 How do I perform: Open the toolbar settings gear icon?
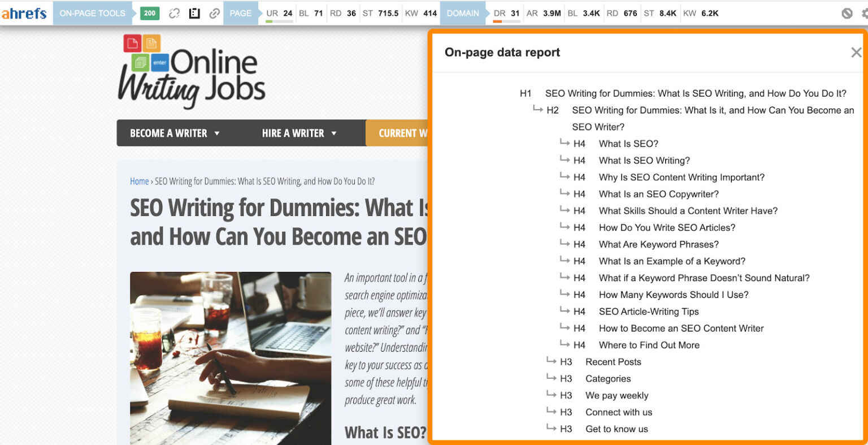pyautogui.click(x=866, y=12)
